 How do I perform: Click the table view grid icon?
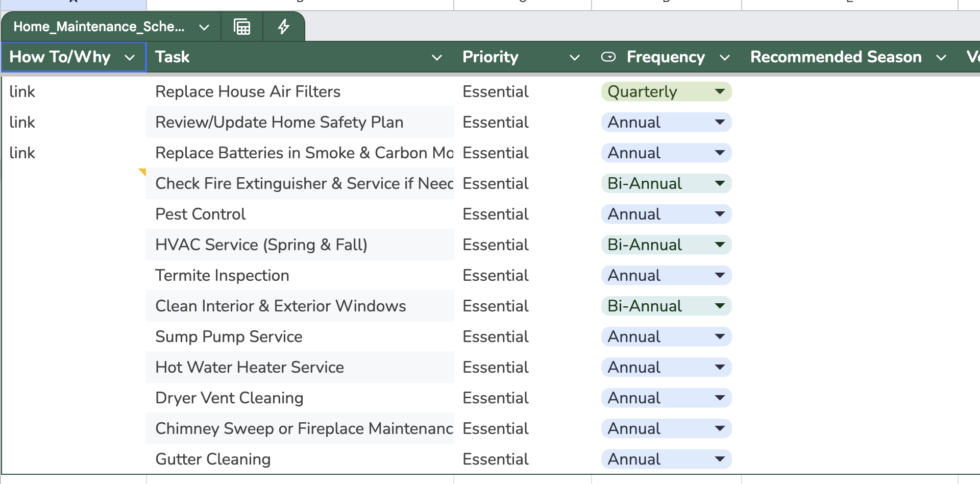pos(242,27)
